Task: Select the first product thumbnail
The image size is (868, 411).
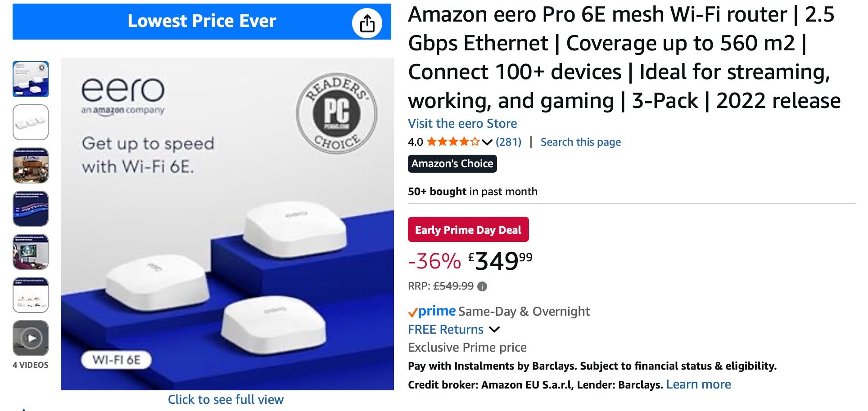Action: coord(31,79)
